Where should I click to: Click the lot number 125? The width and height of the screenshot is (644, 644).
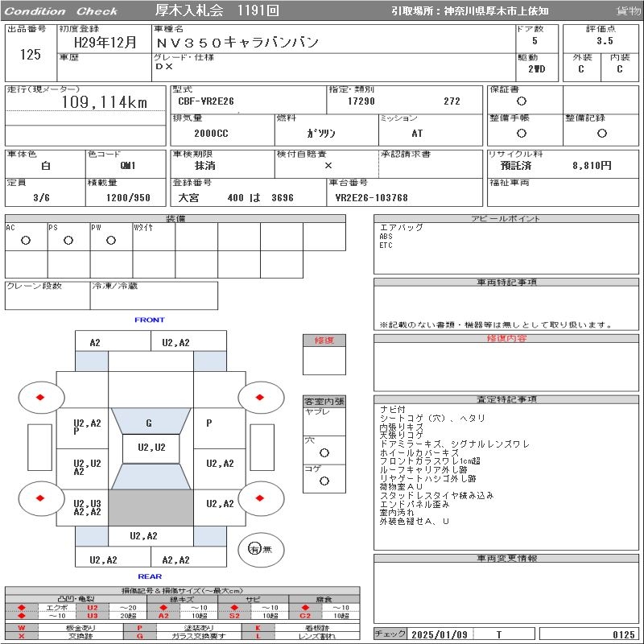click(31, 54)
